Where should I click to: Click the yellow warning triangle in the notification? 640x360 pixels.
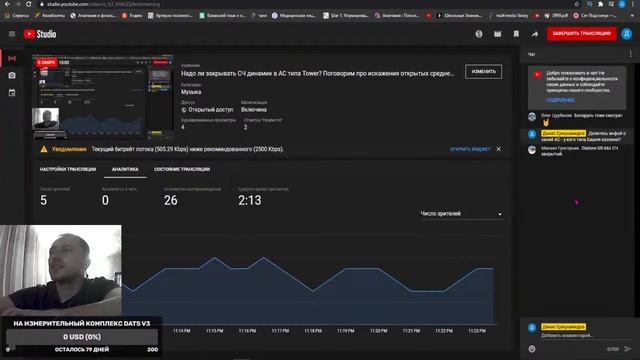pos(44,149)
